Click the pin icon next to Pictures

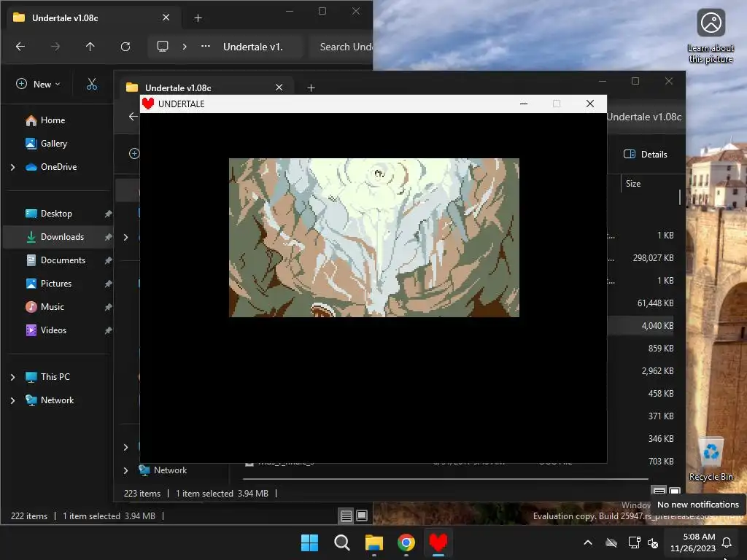click(108, 284)
